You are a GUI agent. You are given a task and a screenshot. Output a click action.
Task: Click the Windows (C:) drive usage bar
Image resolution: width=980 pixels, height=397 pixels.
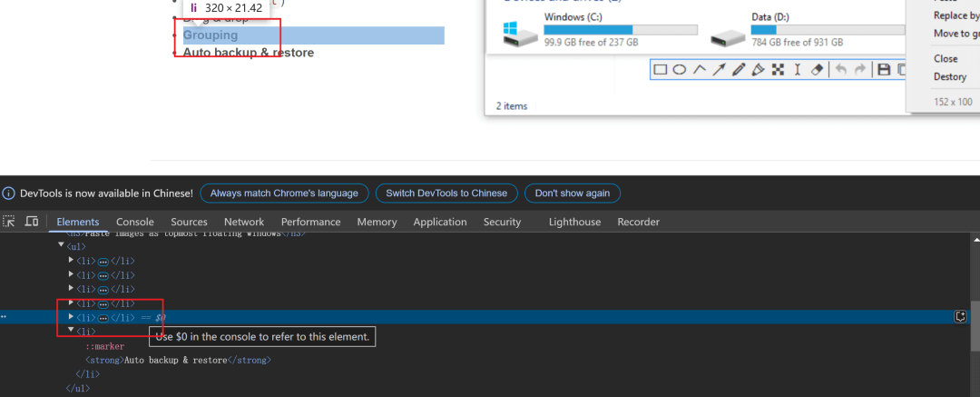620,30
